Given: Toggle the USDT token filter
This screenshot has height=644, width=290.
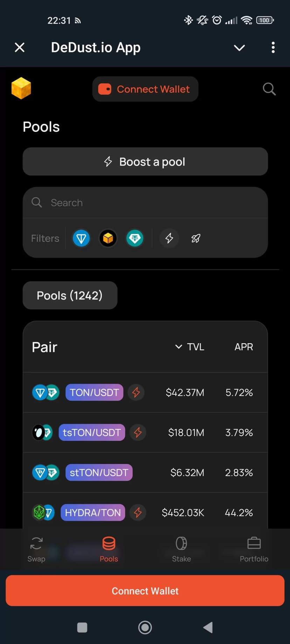Looking at the screenshot, I should coord(135,238).
